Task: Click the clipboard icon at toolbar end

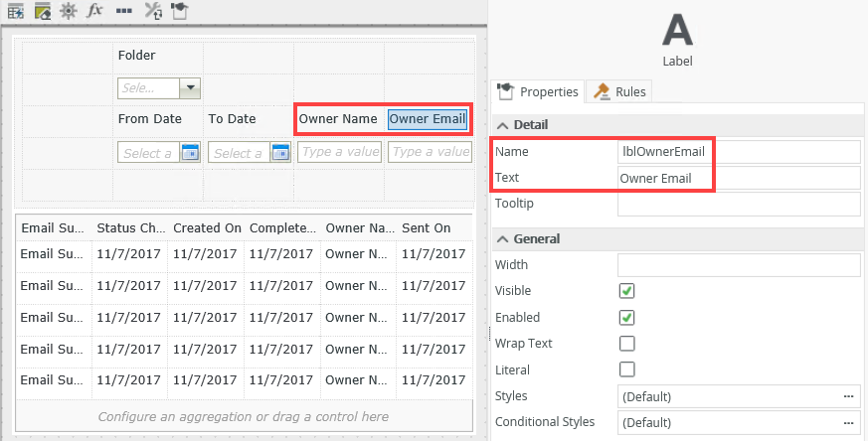Action: click(x=178, y=11)
